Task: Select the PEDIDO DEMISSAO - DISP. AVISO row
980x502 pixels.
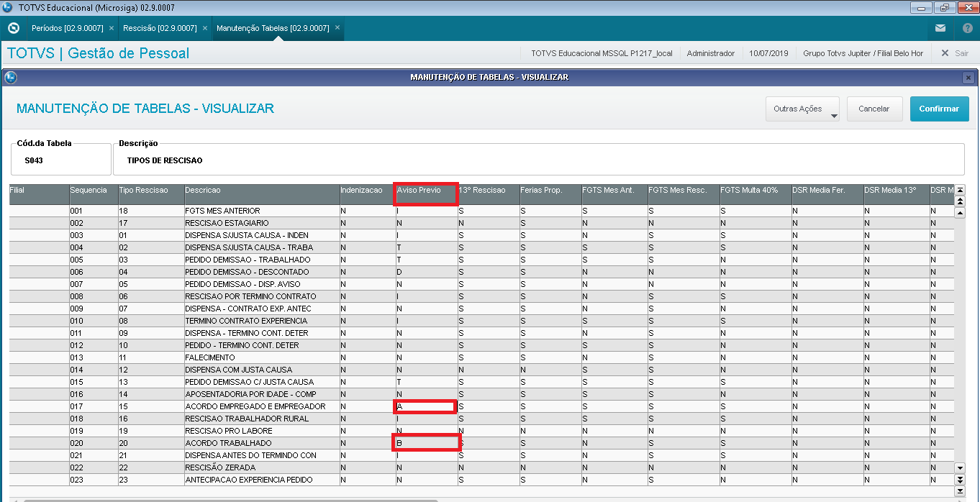Action: coord(481,284)
